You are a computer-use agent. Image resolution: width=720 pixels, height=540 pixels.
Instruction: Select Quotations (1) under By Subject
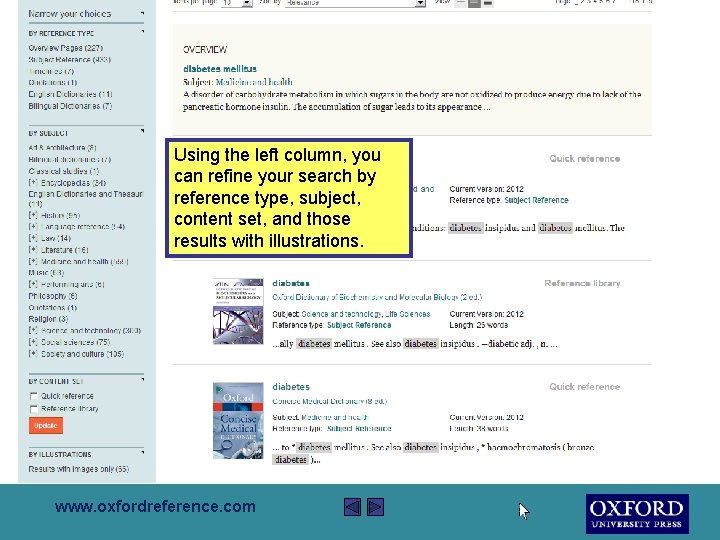pos(52,308)
